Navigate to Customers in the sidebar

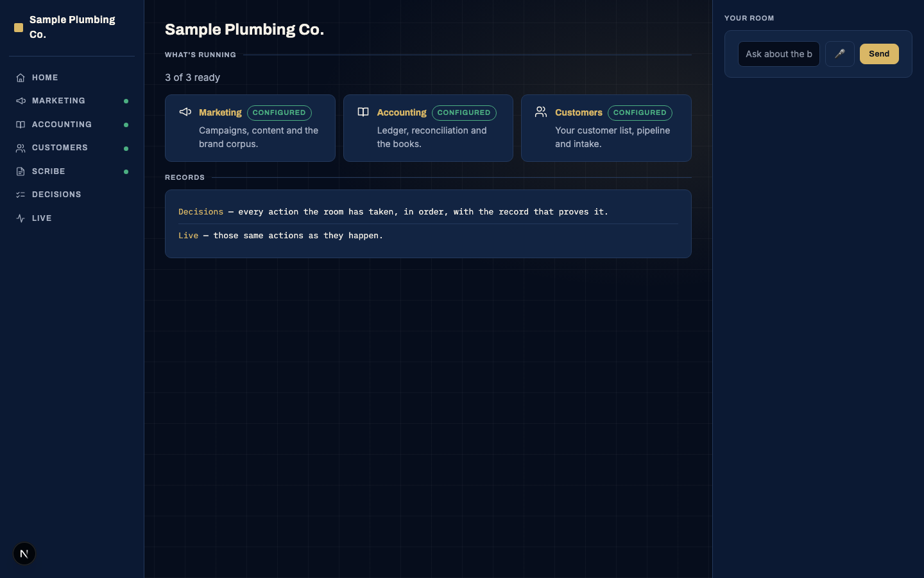pos(72,148)
